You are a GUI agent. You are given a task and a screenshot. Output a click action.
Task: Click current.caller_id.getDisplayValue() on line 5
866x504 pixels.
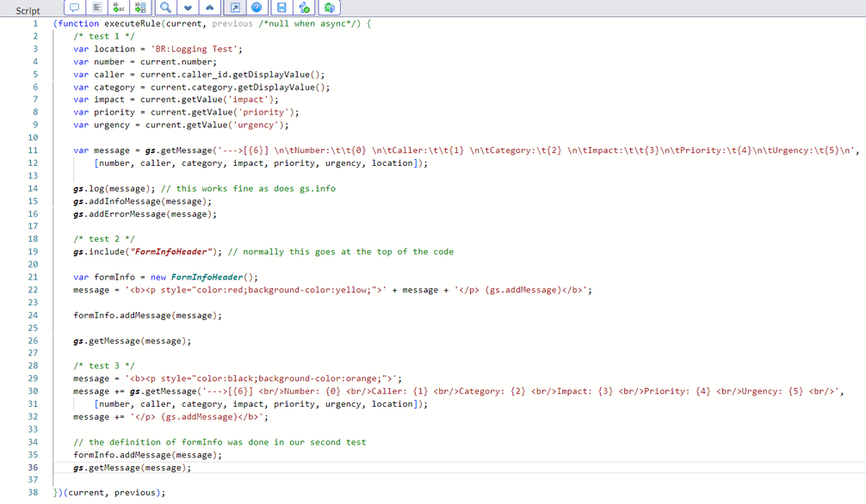(x=232, y=75)
